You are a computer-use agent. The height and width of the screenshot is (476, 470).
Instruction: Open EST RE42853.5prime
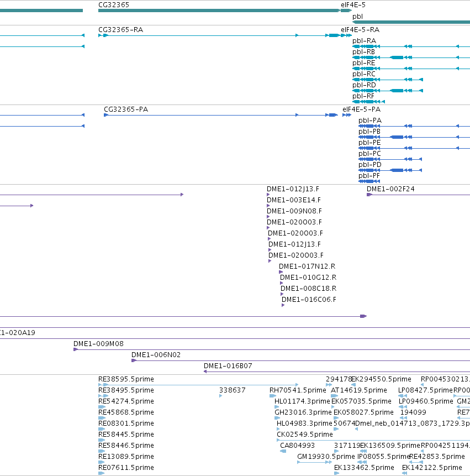(x=437, y=457)
